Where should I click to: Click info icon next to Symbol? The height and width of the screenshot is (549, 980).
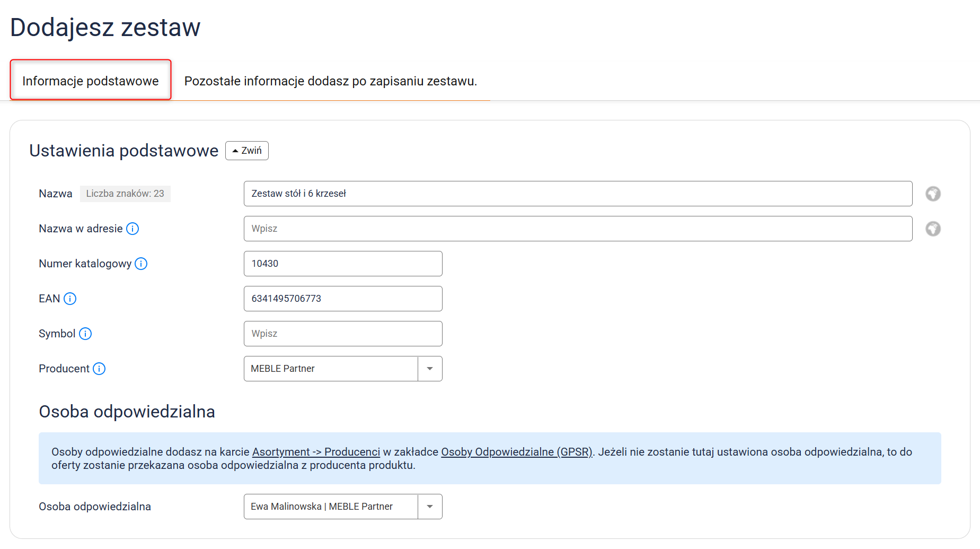pos(85,334)
